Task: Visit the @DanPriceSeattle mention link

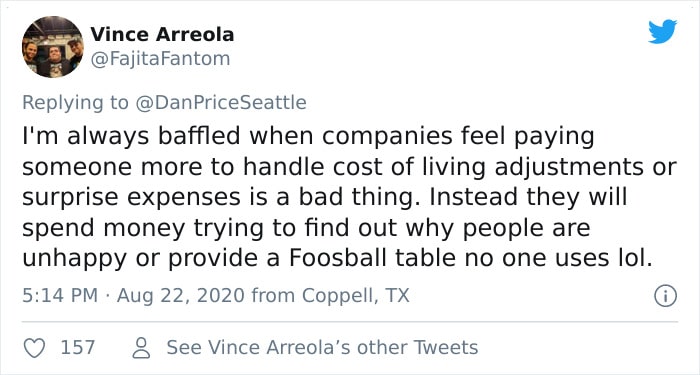Action: coord(220,102)
